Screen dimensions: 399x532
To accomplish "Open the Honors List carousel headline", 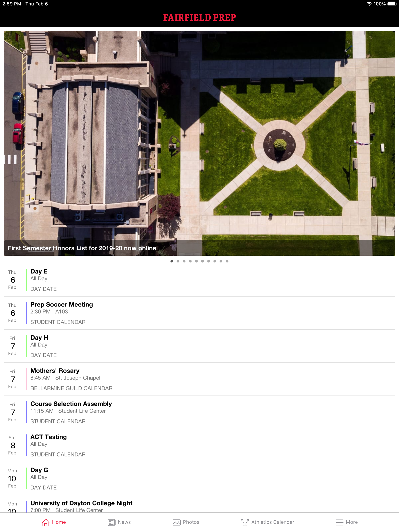I will click(x=82, y=248).
